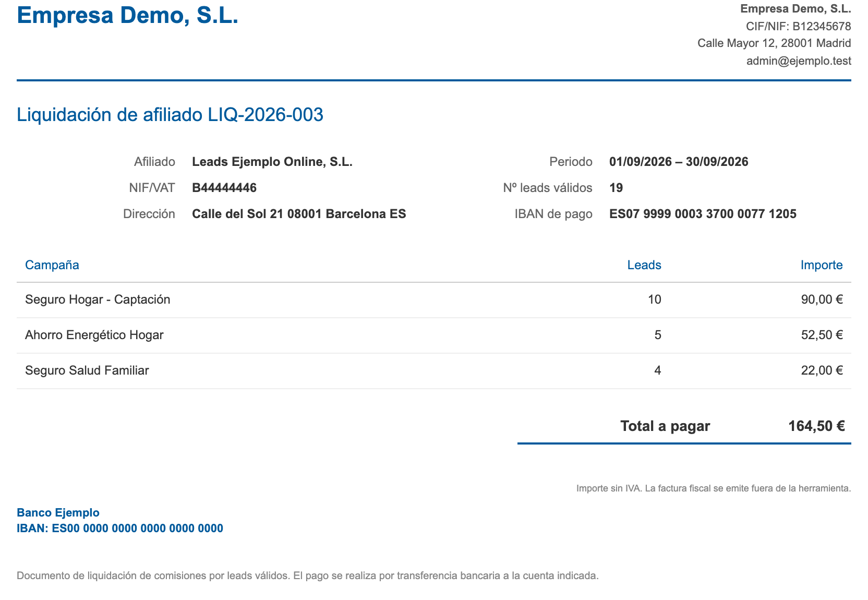Select the NIF/VAT value B44444446
Screen dimensions: 868x600
224,188
